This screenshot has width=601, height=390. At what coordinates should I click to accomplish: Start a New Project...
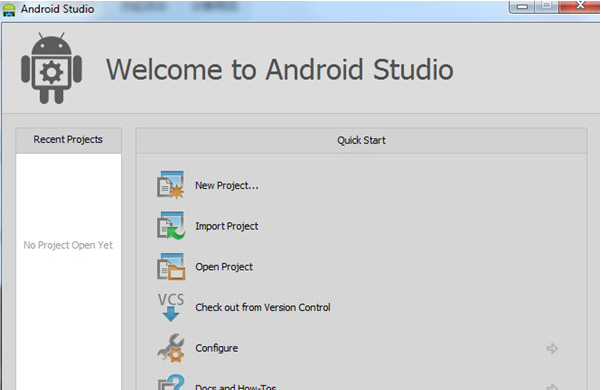(x=227, y=185)
